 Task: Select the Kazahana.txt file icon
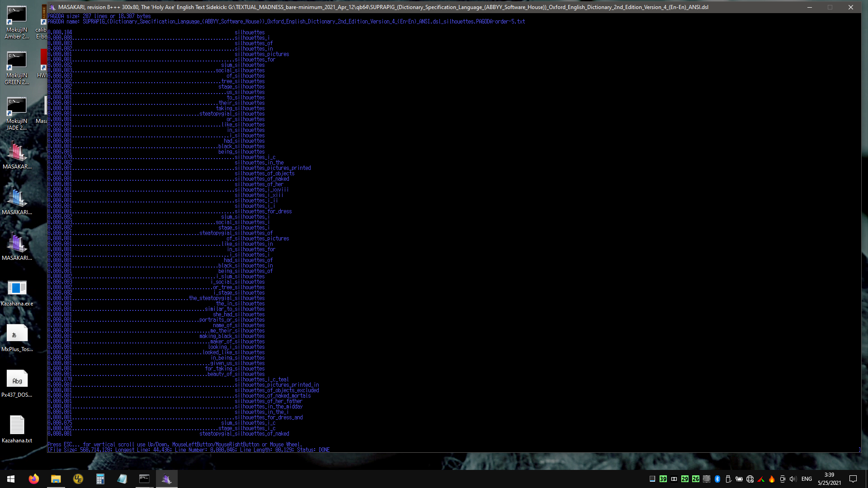[17, 430]
